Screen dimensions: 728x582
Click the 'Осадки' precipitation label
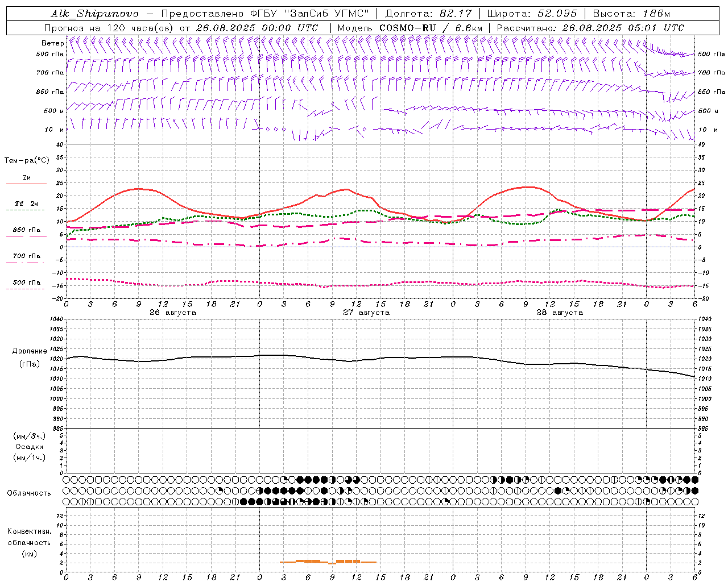point(29,447)
